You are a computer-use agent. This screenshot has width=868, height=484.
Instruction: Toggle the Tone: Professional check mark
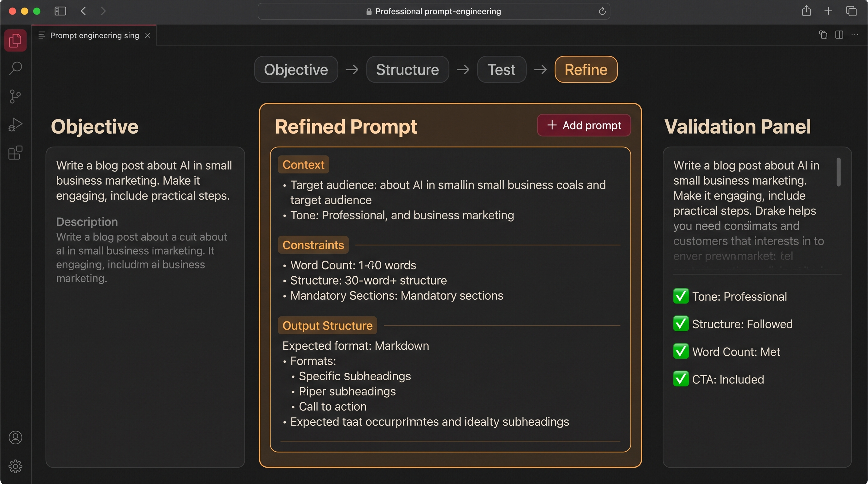681,296
